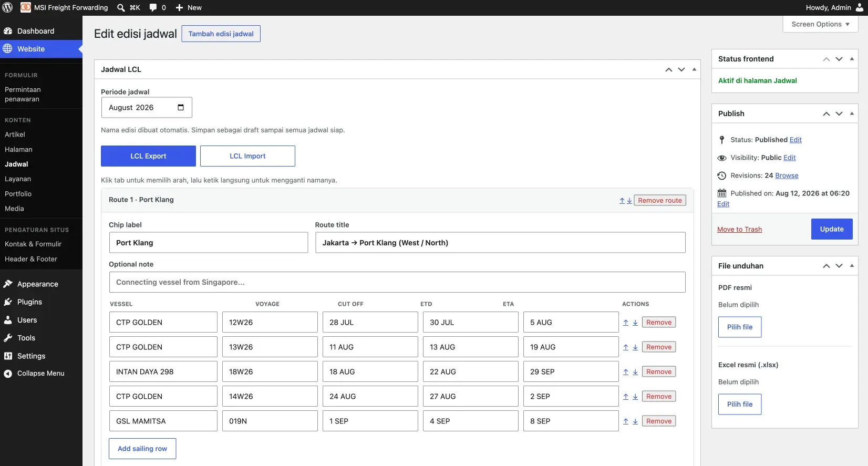Open the Website sidebar section

pos(41,49)
